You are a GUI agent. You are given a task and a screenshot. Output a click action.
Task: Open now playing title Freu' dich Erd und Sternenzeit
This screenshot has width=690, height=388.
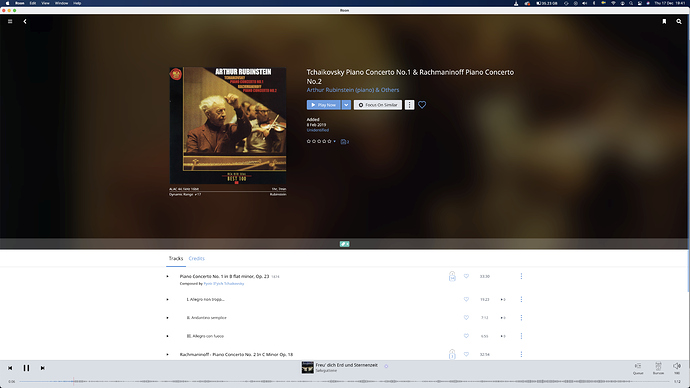tap(346, 365)
